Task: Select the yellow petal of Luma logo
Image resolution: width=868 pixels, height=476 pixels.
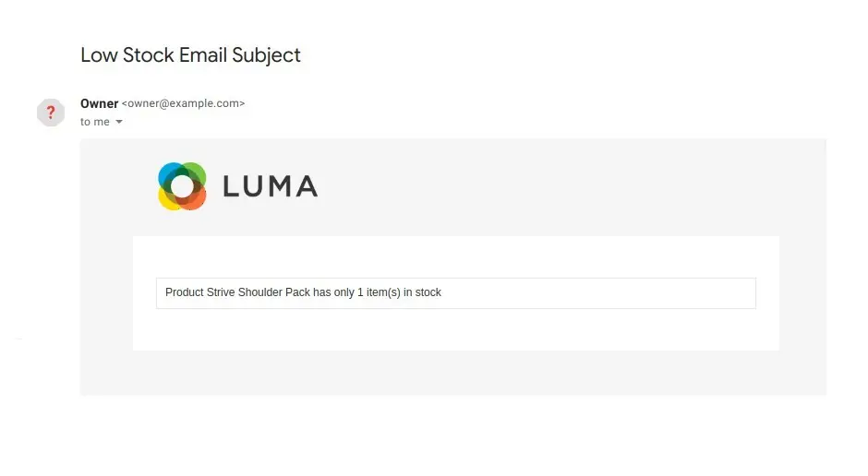Action: 168,201
